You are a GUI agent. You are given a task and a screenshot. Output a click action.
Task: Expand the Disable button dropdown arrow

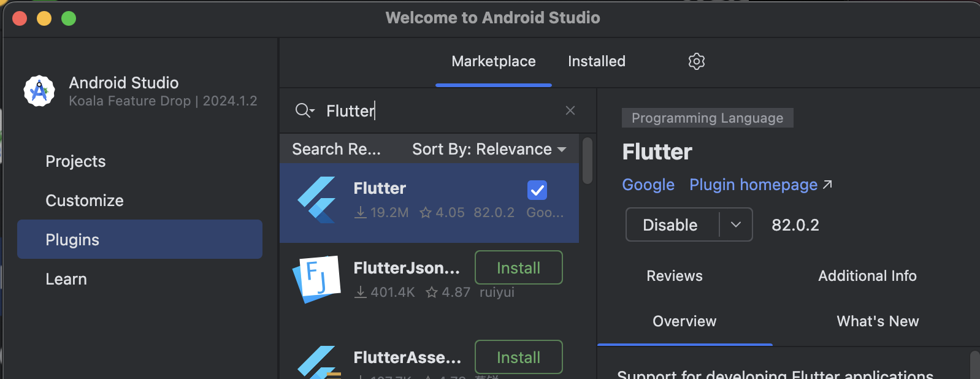(x=736, y=224)
